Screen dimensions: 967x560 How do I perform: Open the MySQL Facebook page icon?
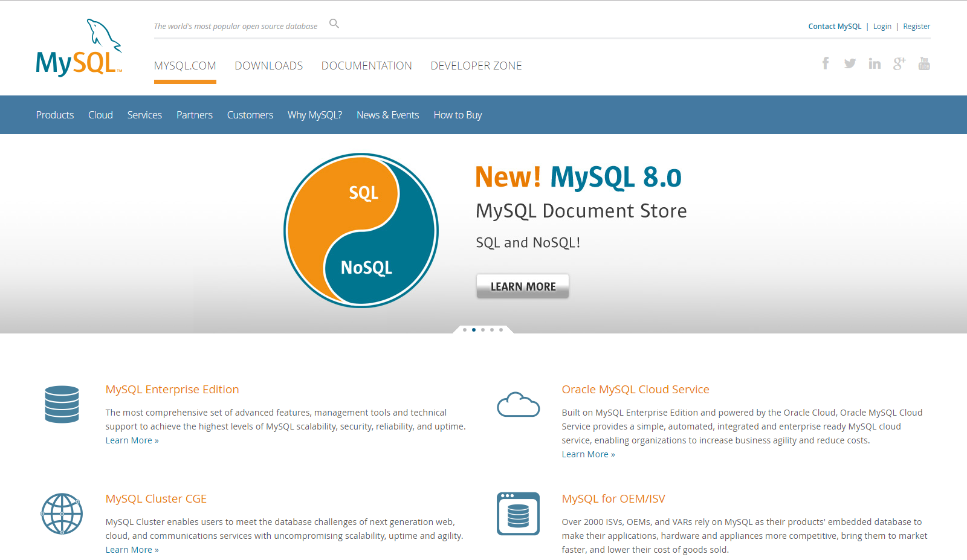[x=826, y=63]
